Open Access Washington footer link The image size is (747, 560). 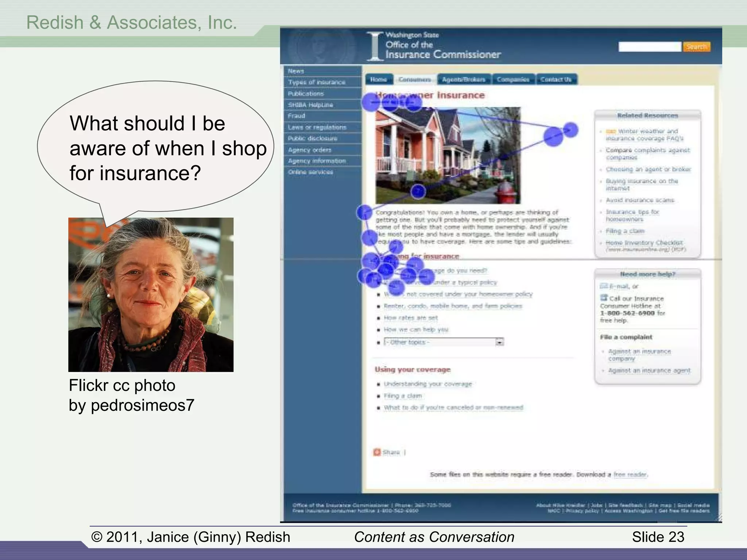pyautogui.click(x=628, y=511)
